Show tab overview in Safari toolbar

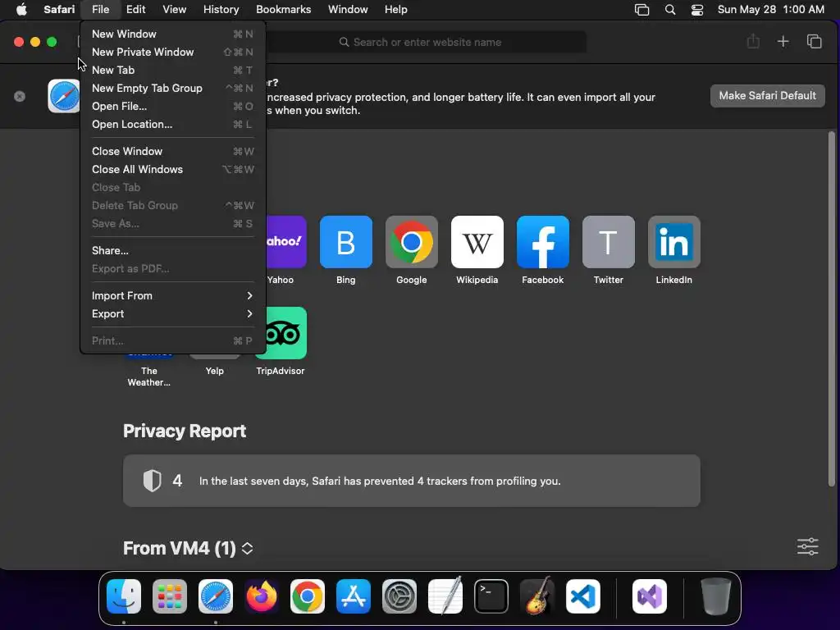[815, 41]
